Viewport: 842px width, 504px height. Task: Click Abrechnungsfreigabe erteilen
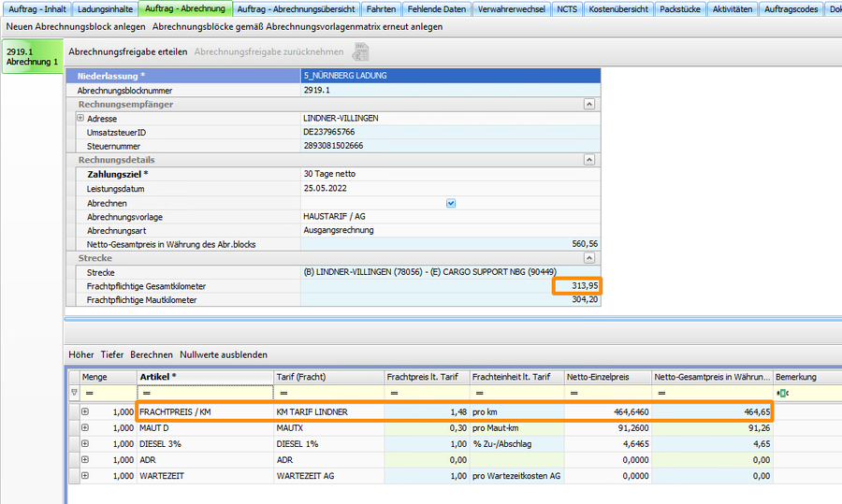(x=128, y=51)
